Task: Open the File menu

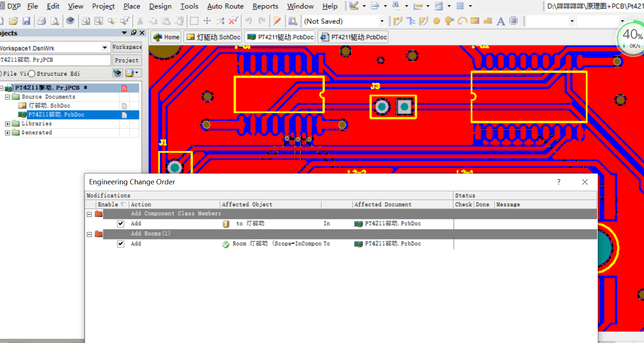Action: [x=32, y=6]
